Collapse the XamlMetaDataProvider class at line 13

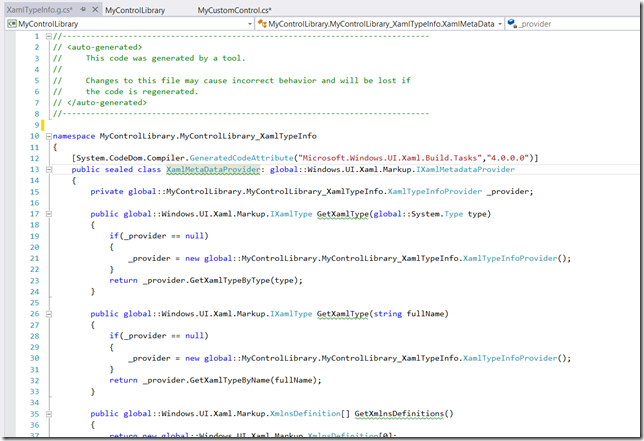(x=48, y=169)
